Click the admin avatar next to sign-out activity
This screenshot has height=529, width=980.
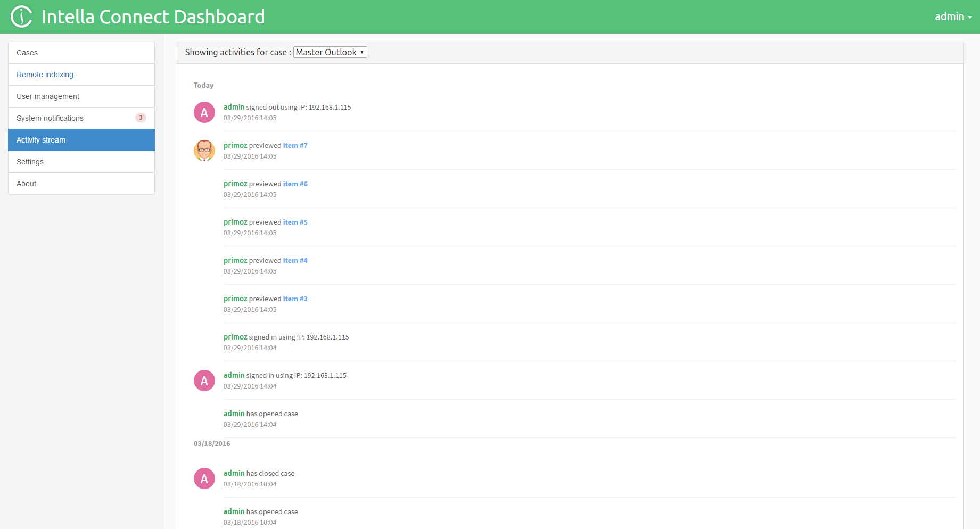coord(204,112)
